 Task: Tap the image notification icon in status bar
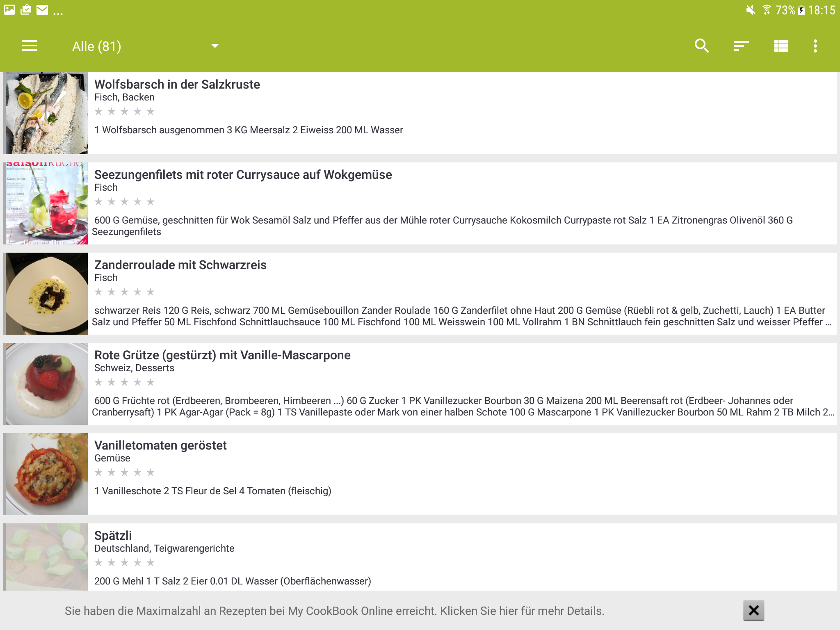[x=9, y=10]
